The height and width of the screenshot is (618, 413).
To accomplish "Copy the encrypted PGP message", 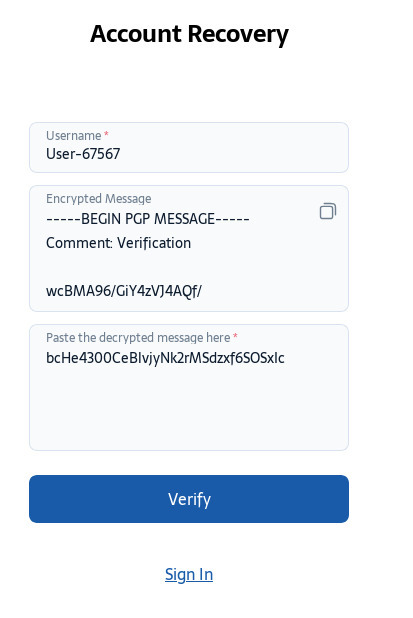I will pos(327,211).
